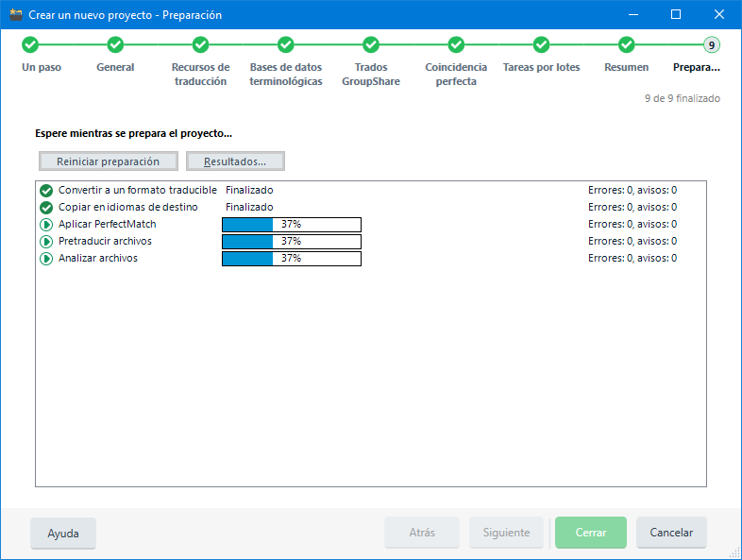Click errors count for Pretraducir archivos row
The image size is (742, 560).
(x=632, y=241)
